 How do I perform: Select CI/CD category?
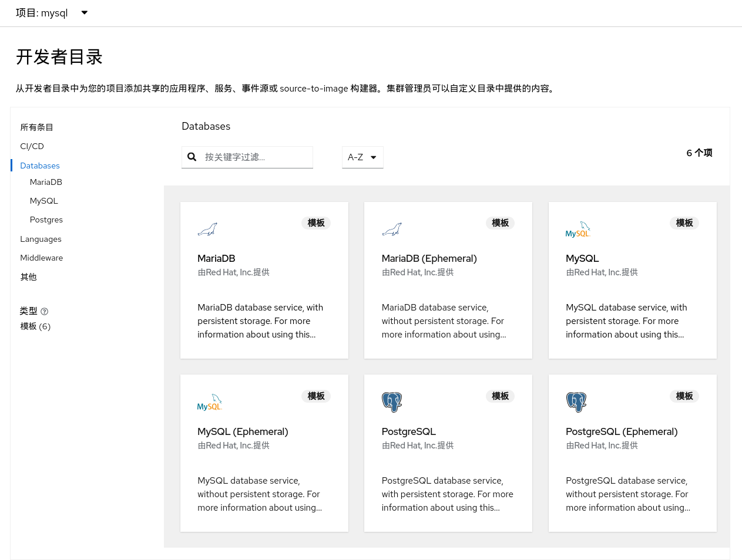coord(32,146)
